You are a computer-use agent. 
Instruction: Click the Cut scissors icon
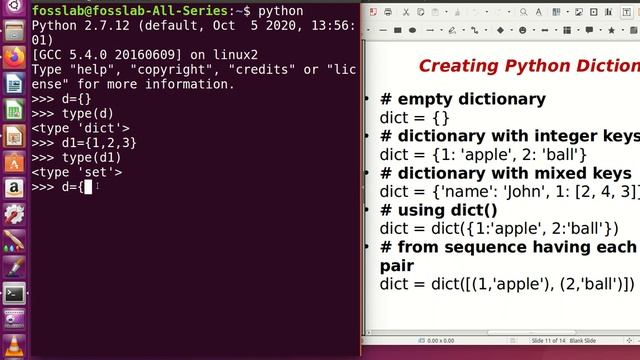[406, 12]
